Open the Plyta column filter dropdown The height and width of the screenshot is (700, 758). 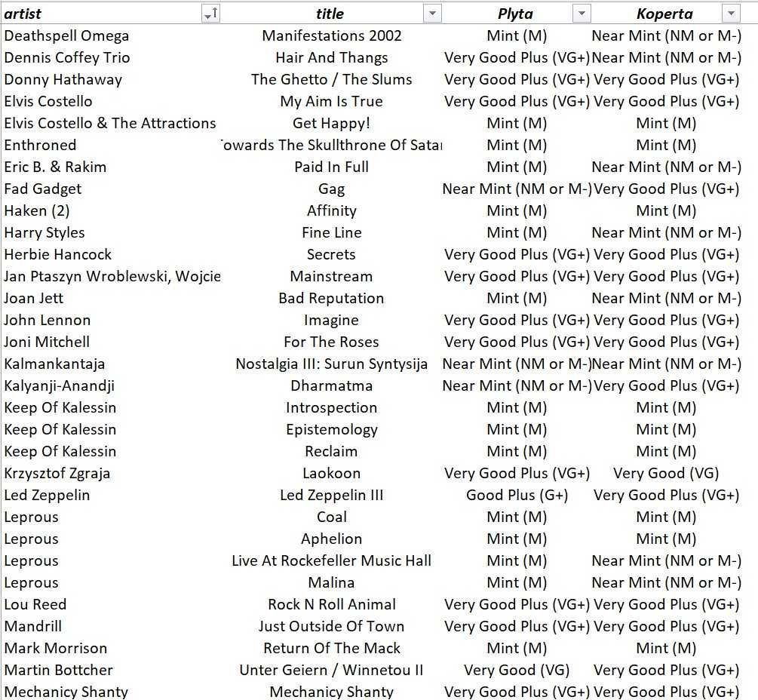pyautogui.click(x=582, y=14)
